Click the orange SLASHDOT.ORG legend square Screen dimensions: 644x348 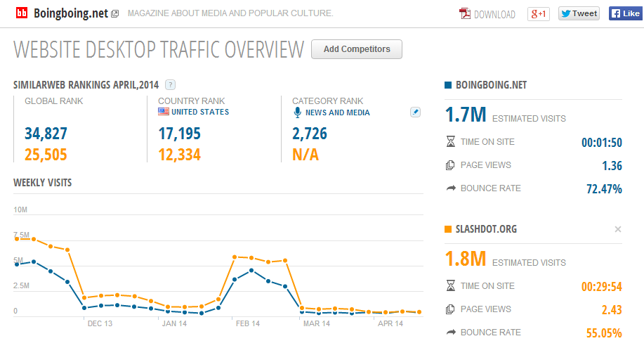tap(448, 229)
